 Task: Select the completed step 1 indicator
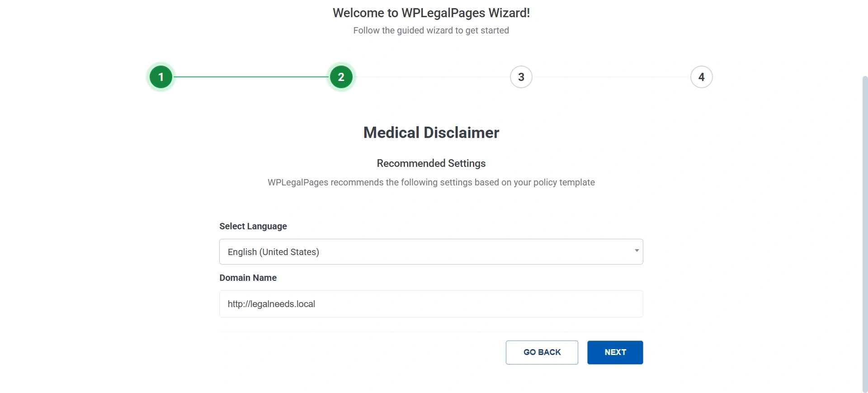pyautogui.click(x=160, y=77)
